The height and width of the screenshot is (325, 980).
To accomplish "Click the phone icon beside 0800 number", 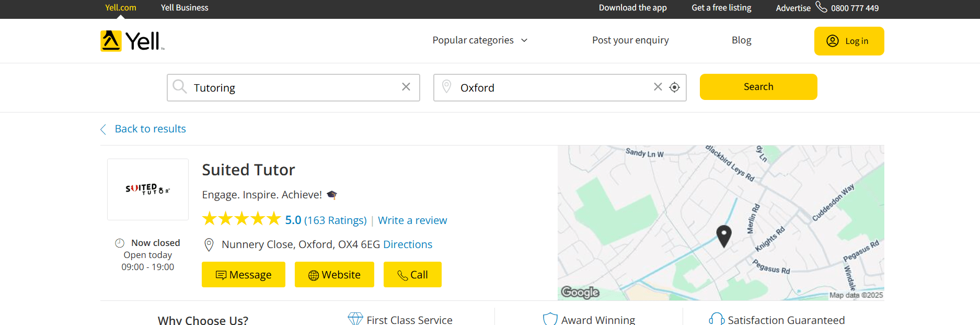I will (821, 7).
